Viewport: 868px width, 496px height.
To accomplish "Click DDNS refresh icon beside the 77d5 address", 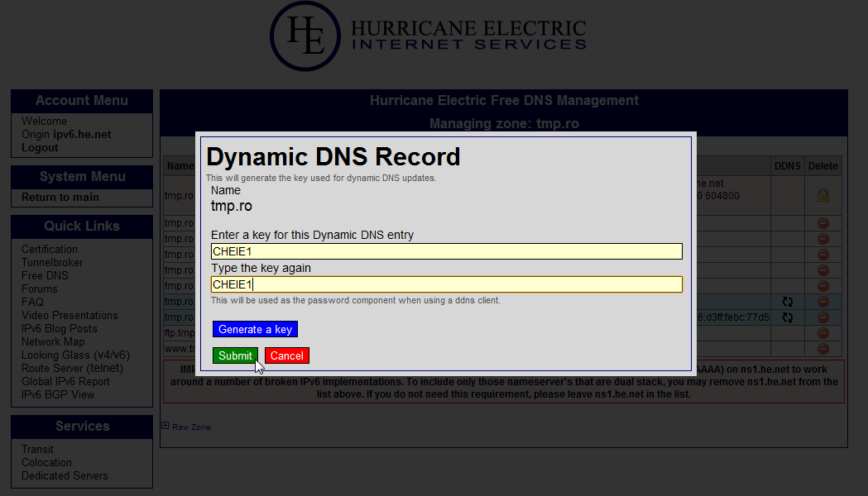I will [788, 317].
